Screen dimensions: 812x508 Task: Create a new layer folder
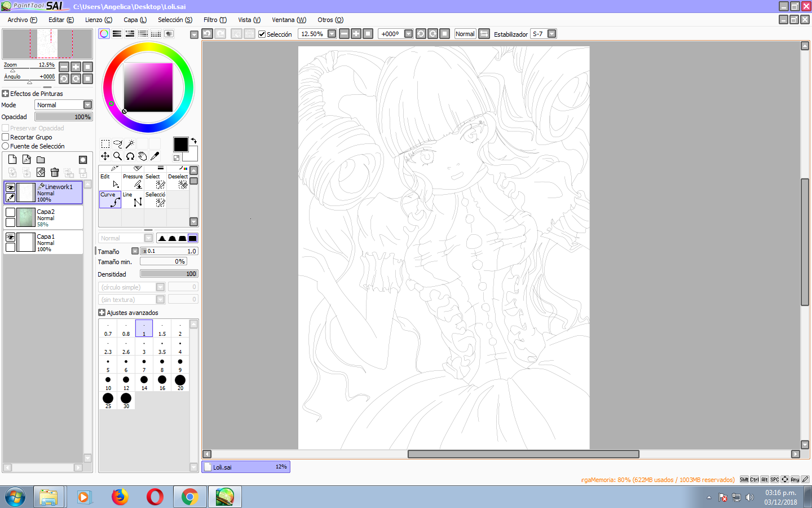click(x=41, y=160)
